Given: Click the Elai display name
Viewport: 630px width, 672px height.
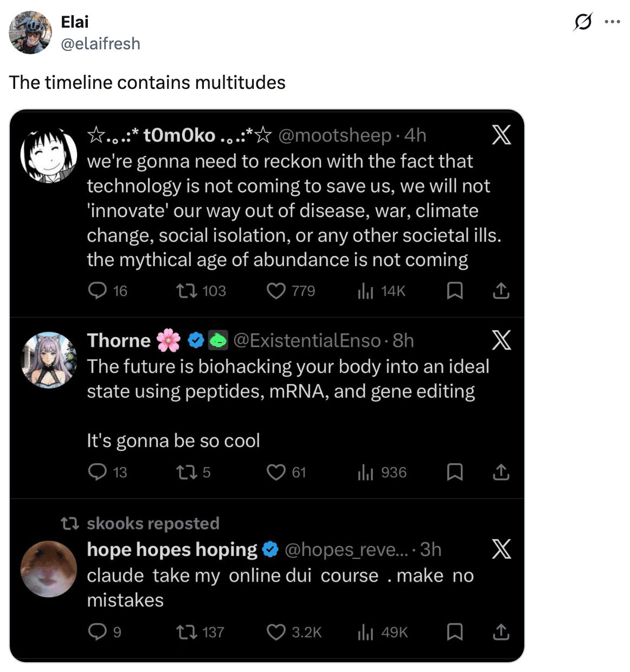Looking at the screenshot, I should coord(75,22).
